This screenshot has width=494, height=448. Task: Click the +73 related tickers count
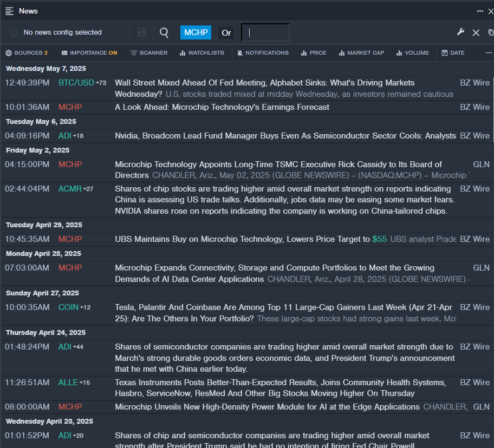(x=101, y=83)
